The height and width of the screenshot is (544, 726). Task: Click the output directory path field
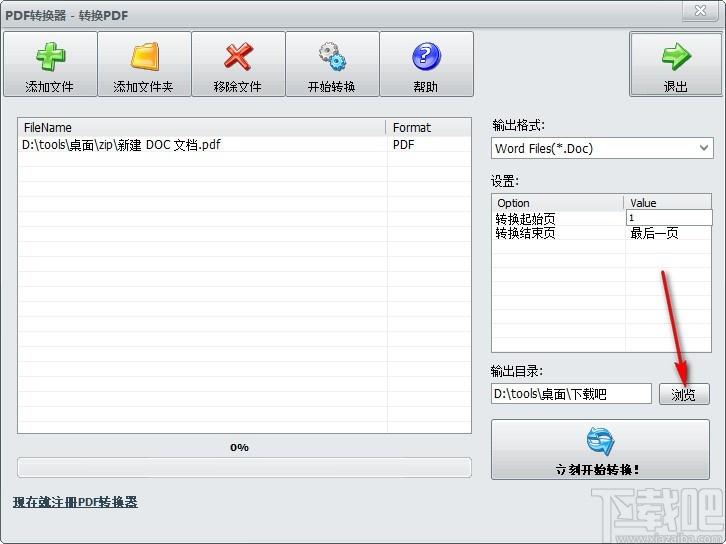[571, 394]
